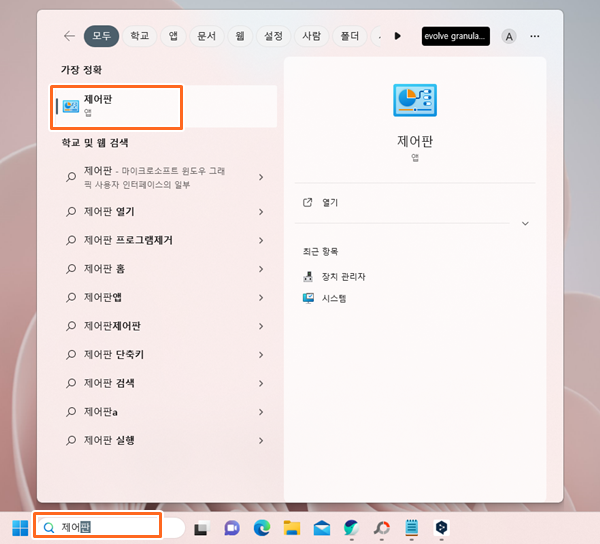Expand the 제어판a suggestion arrow
The width and height of the screenshot is (600, 544).
261,412
